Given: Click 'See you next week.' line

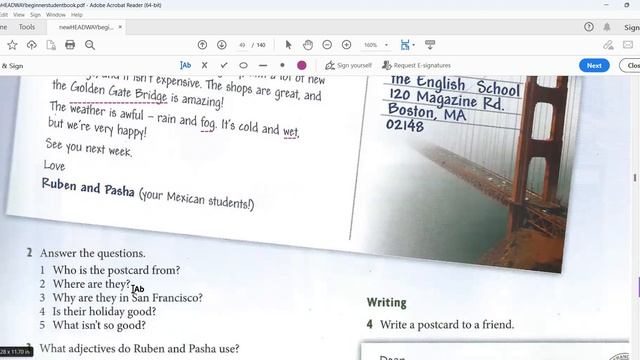Looking at the screenshot, I should [x=89, y=147].
